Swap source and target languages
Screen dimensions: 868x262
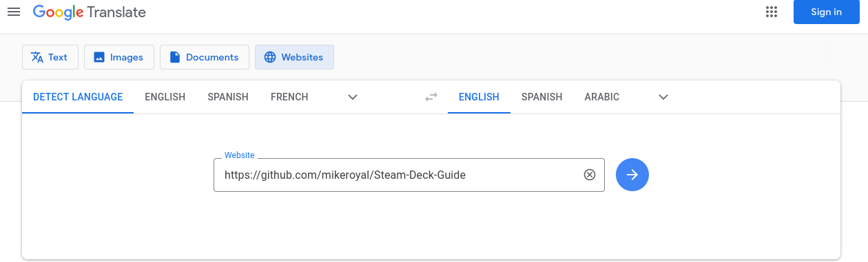coord(431,97)
